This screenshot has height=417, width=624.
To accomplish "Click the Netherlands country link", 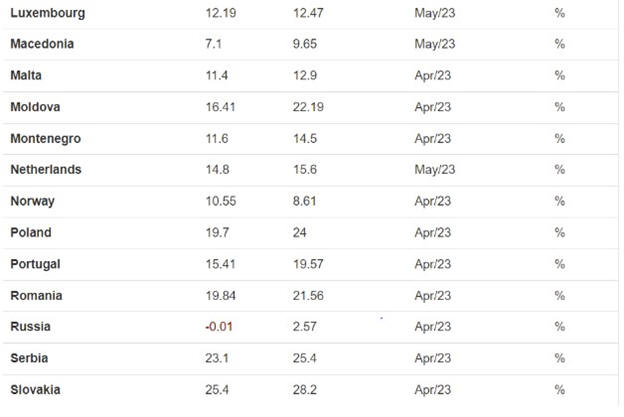I will pos(46,170).
